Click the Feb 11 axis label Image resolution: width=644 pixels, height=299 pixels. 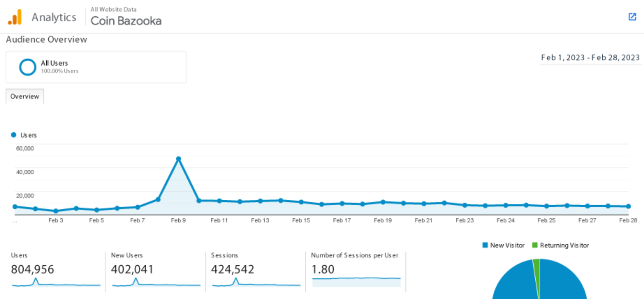[x=219, y=220]
